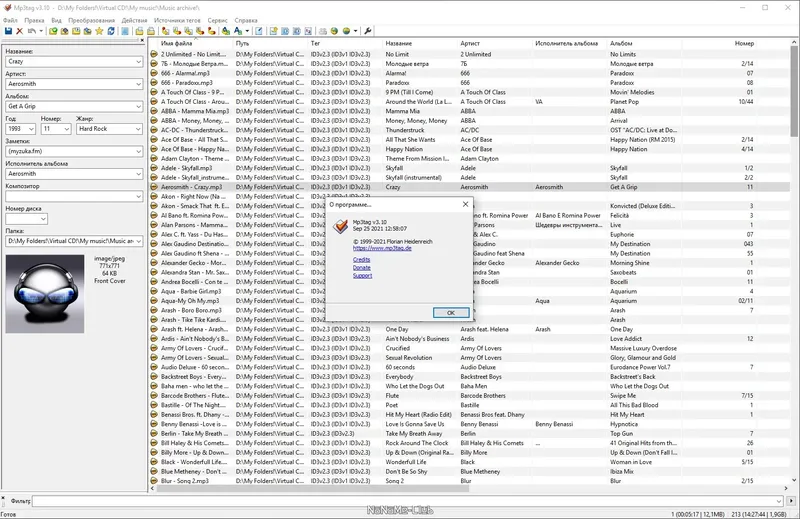Image resolution: width=800 pixels, height=519 pixels.
Task: Open the Сервис menu
Action: click(217, 20)
